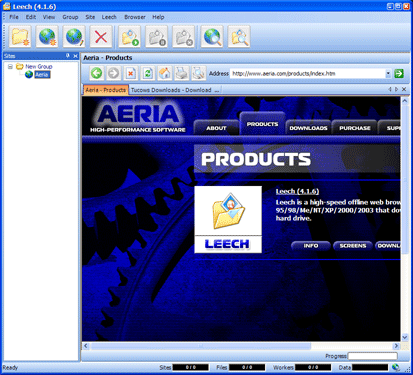Click the Files counter in status bar
Screen dimensions: 413x375
(247, 367)
